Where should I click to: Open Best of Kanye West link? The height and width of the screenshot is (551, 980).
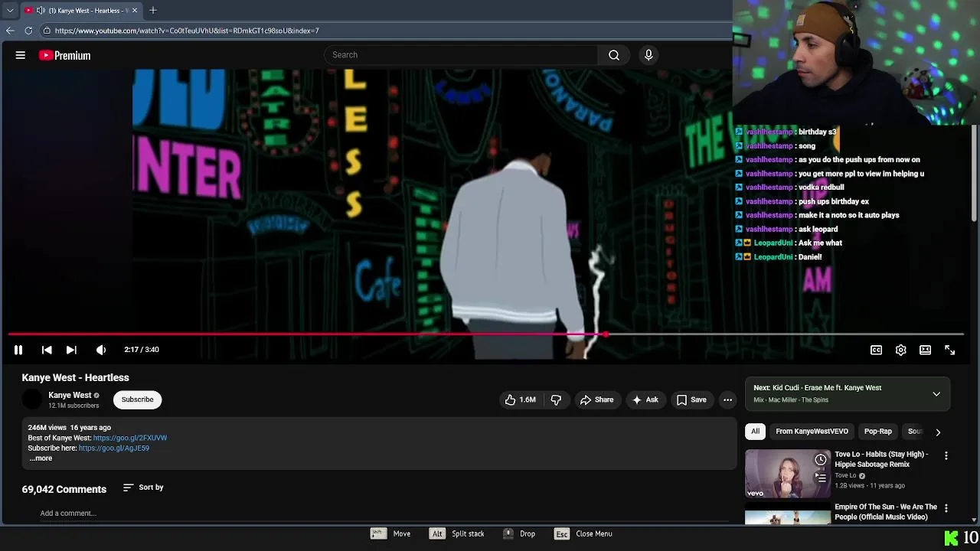(x=130, y=439)
